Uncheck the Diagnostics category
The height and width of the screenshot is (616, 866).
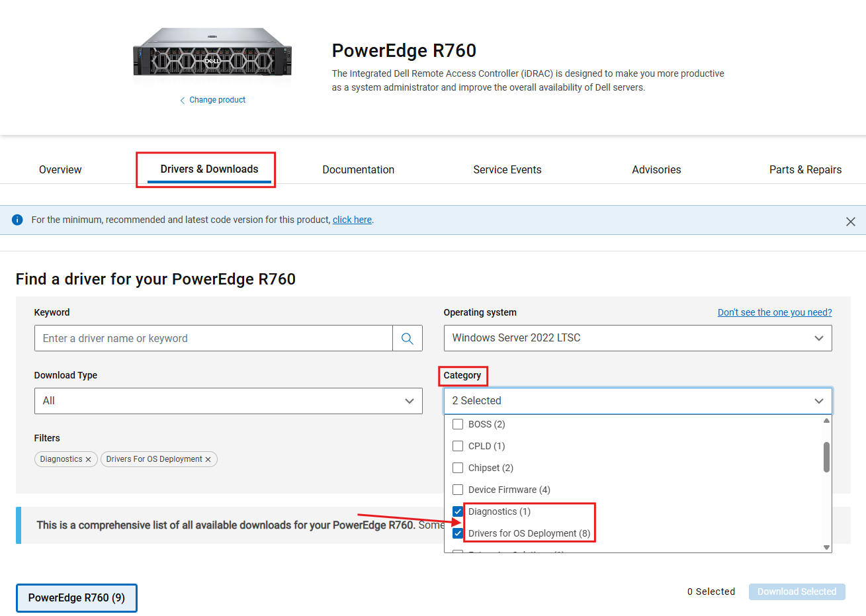click(458, 511)
